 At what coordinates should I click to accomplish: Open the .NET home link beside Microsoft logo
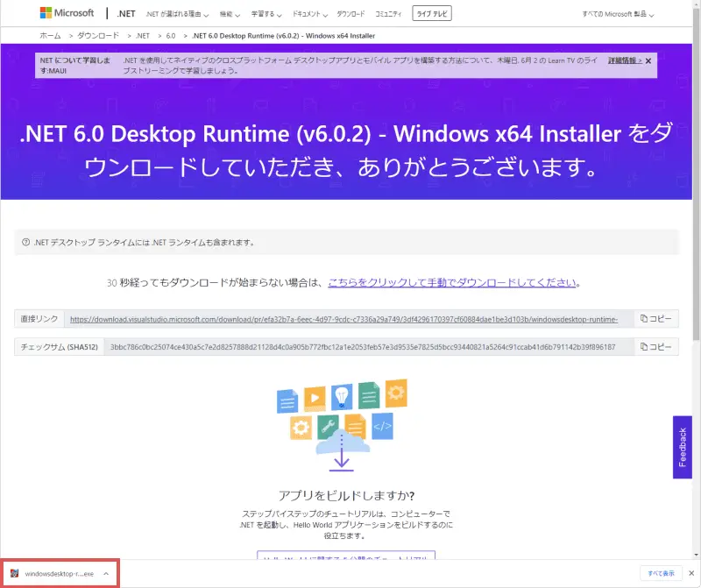(x=126, y=13)
